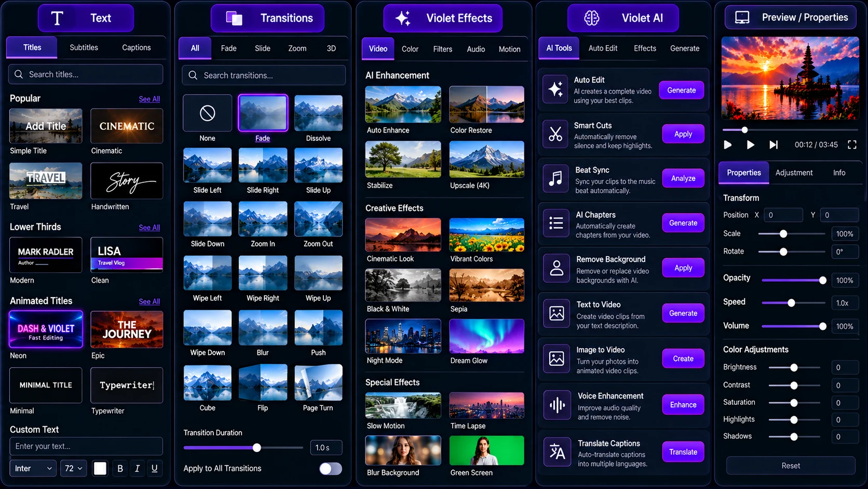Toggle italic text formatting

[x=137, y=468]
